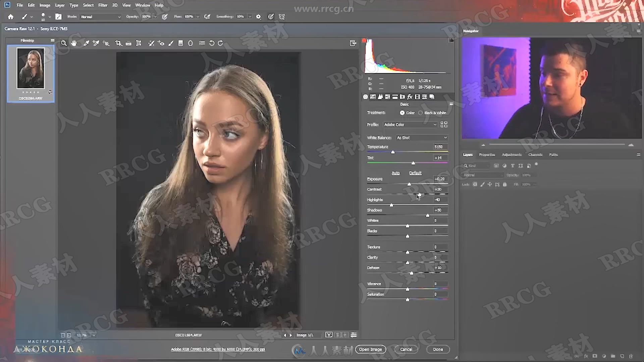
Task: Select the Hand tool in Camera Raw
Action: click(x=74, y=43)
